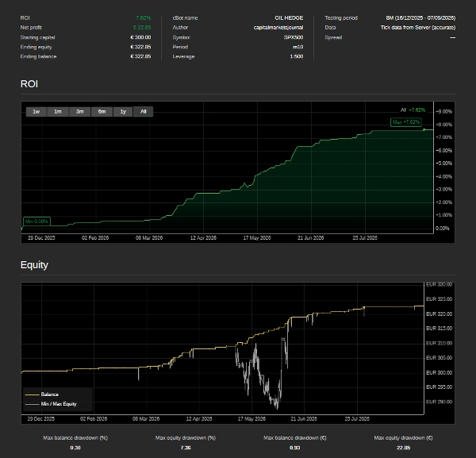Select the 1m range button
Image resolution: width=476 pixels, height=458 pixels.
pos(58,111)
